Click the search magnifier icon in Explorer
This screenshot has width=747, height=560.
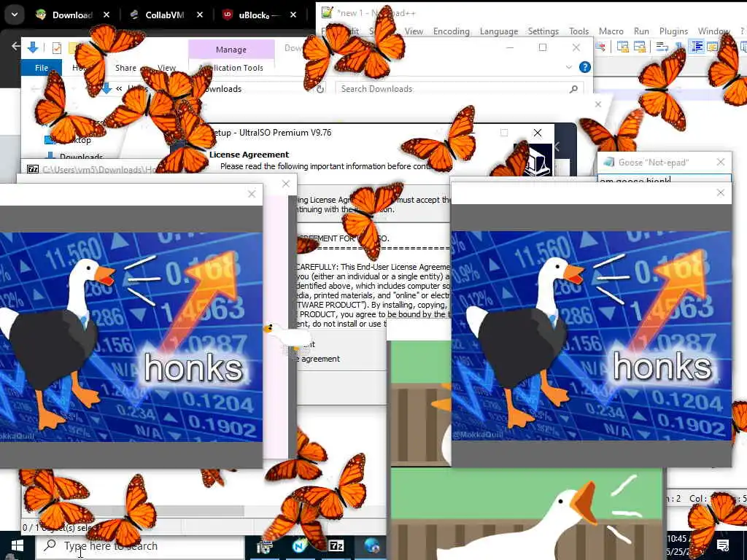573,88
